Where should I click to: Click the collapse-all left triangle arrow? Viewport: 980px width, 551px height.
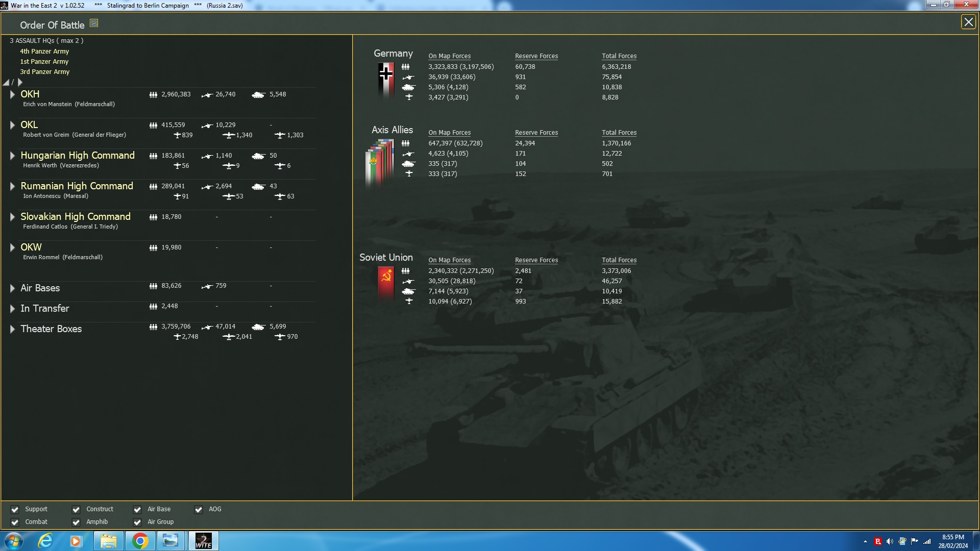(x=6, y=83)
